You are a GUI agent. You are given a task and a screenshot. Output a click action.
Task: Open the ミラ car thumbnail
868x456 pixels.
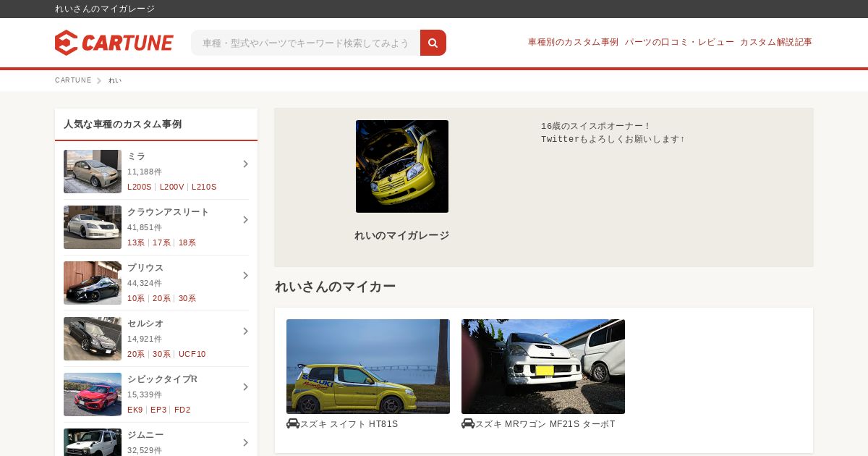point(93,172)
